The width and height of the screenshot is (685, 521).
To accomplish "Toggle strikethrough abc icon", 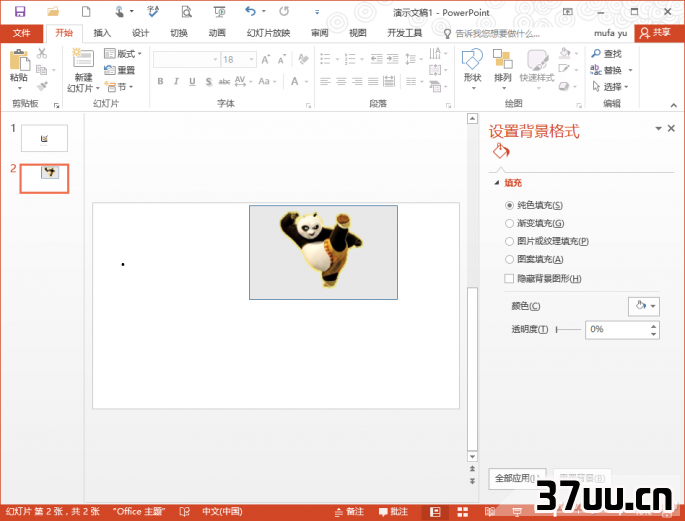I will tap(224, 81).
